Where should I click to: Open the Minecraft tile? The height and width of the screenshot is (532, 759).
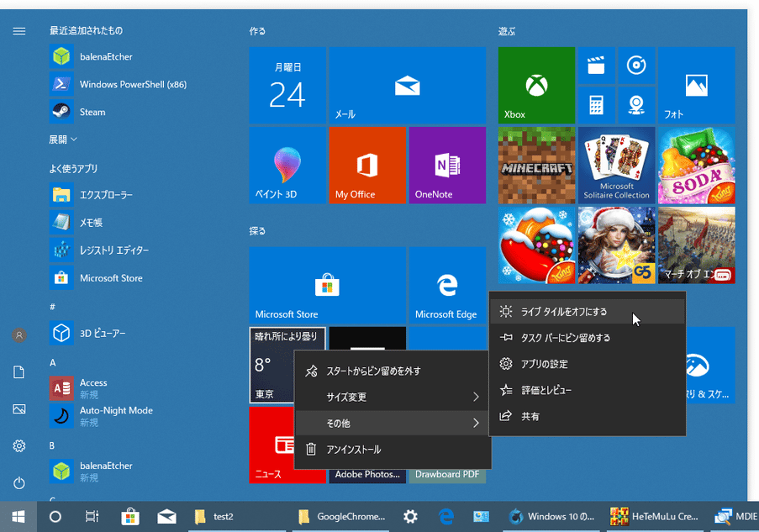click(x=536, y=165)
